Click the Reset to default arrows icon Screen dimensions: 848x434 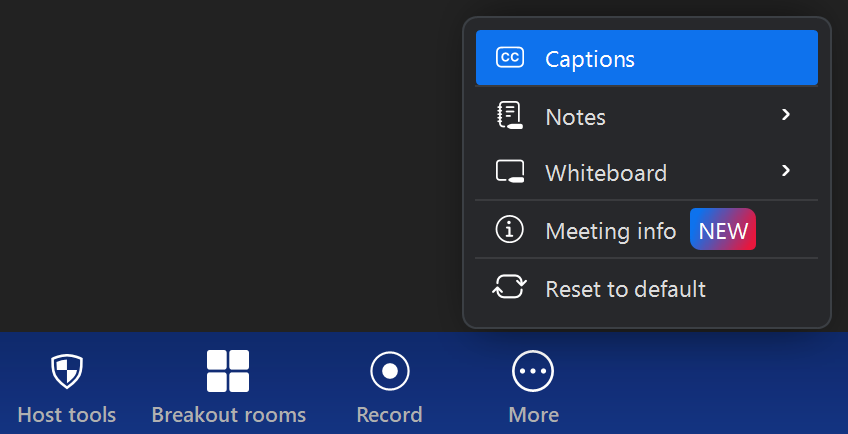(x=510, y=288)
